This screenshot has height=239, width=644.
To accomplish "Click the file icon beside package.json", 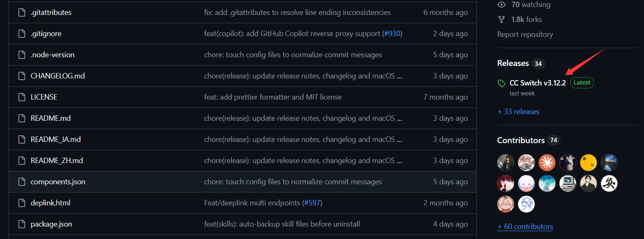I will [x=22, y=224].
